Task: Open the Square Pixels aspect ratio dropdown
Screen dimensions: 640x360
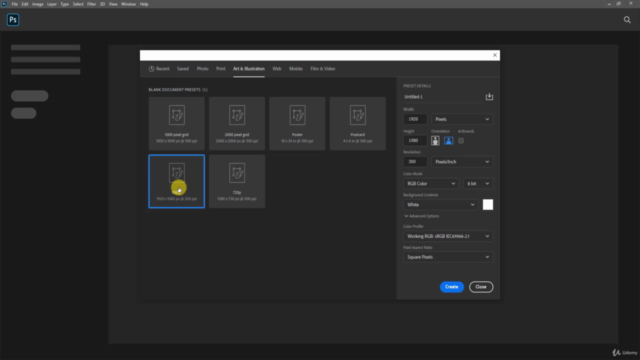Action: 448,257
